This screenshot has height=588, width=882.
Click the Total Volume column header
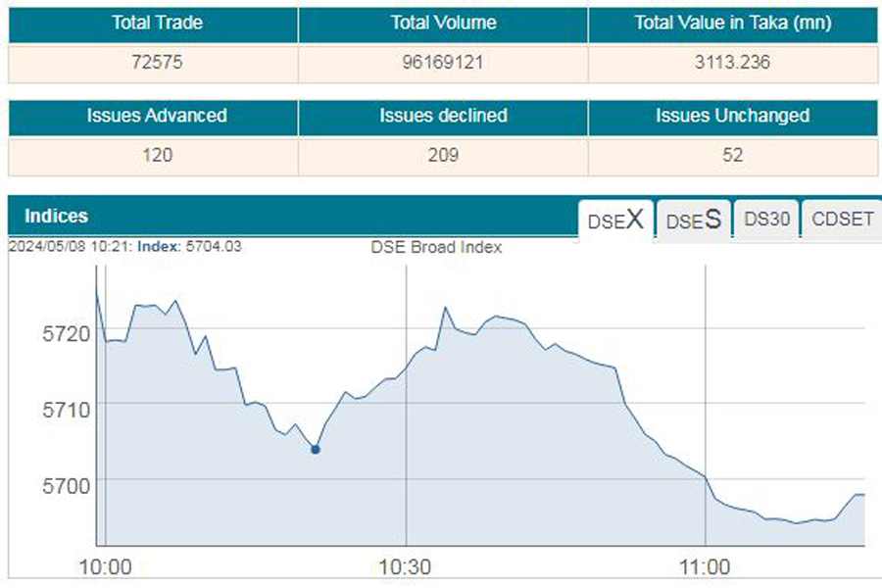click(x=443, y=24)
